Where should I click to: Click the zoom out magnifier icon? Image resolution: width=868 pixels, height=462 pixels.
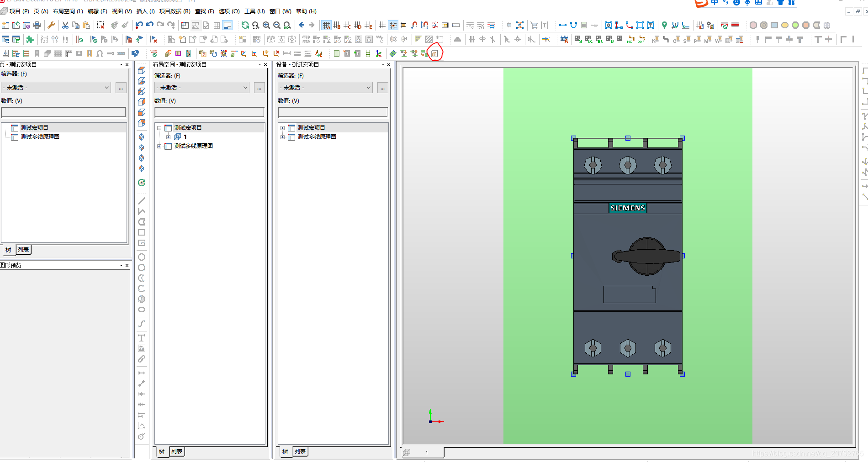click(277, 25)
